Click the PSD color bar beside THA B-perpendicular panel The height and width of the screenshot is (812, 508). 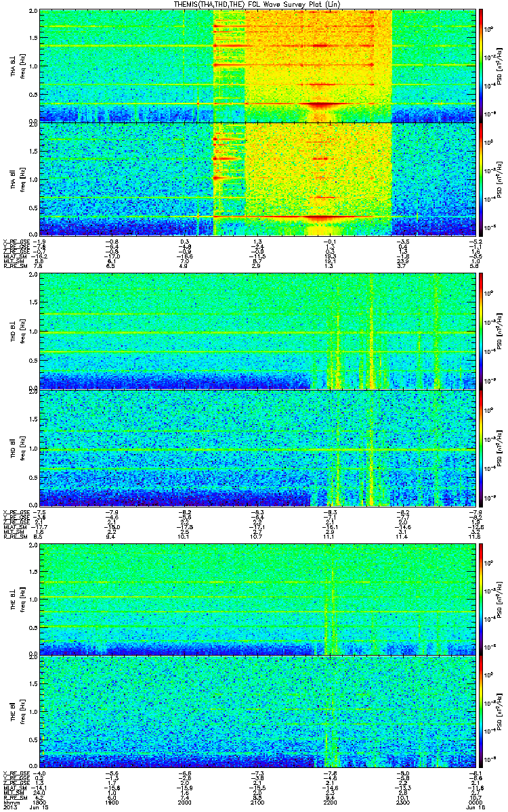481,65
